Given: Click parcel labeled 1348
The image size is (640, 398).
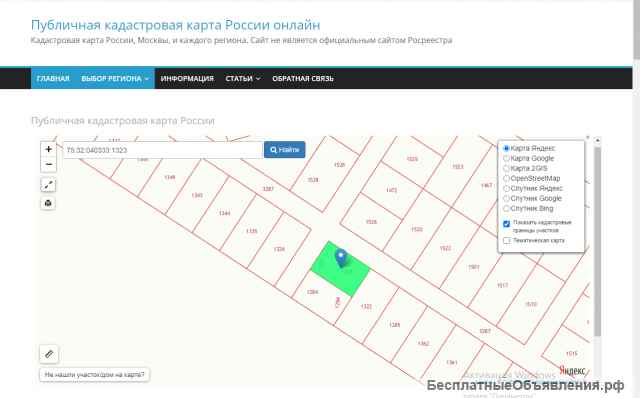Looking at the screenshot, I should tap(170, 177).
